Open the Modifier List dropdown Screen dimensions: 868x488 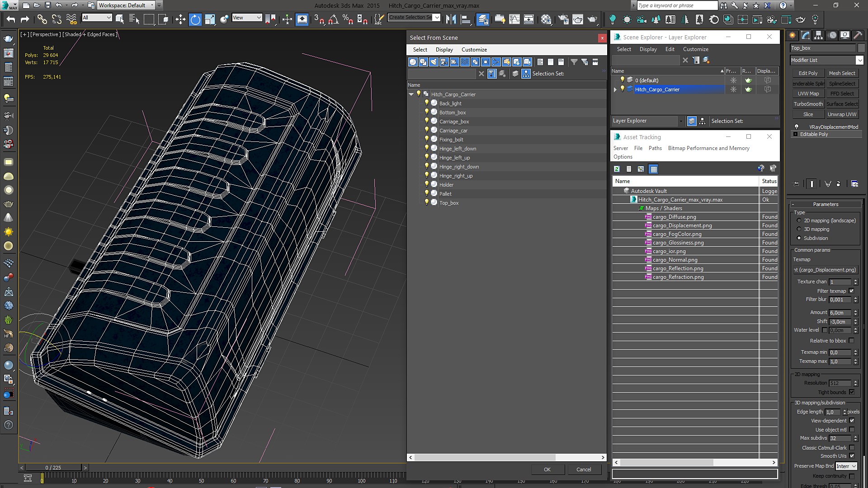[826, 60]
